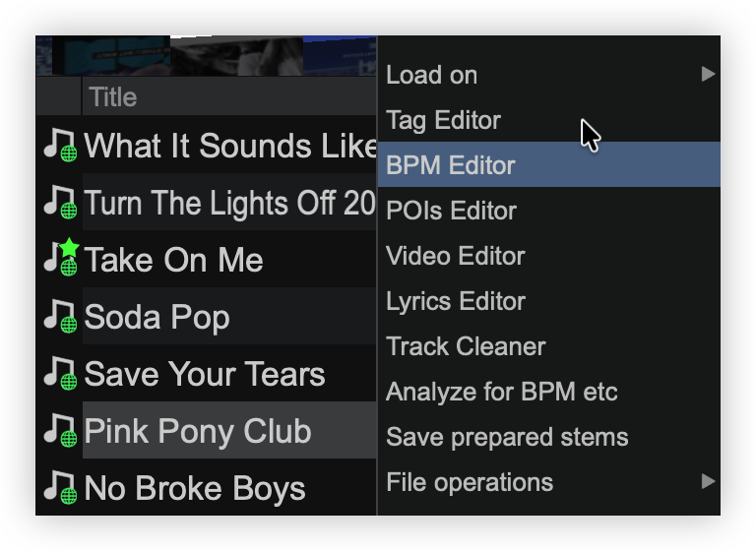
Task: Click music note icon beside Turn The Lights Off
Action: point(60,203)
